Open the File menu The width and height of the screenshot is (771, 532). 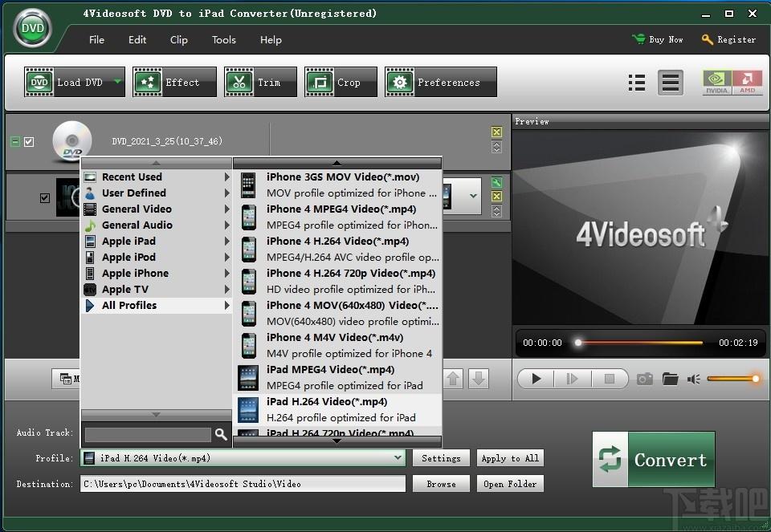pos(96,40)
